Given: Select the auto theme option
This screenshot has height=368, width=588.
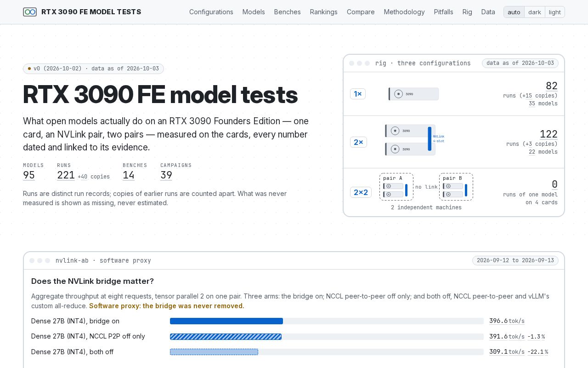Looking at the screenshot, I should point(514,12).
